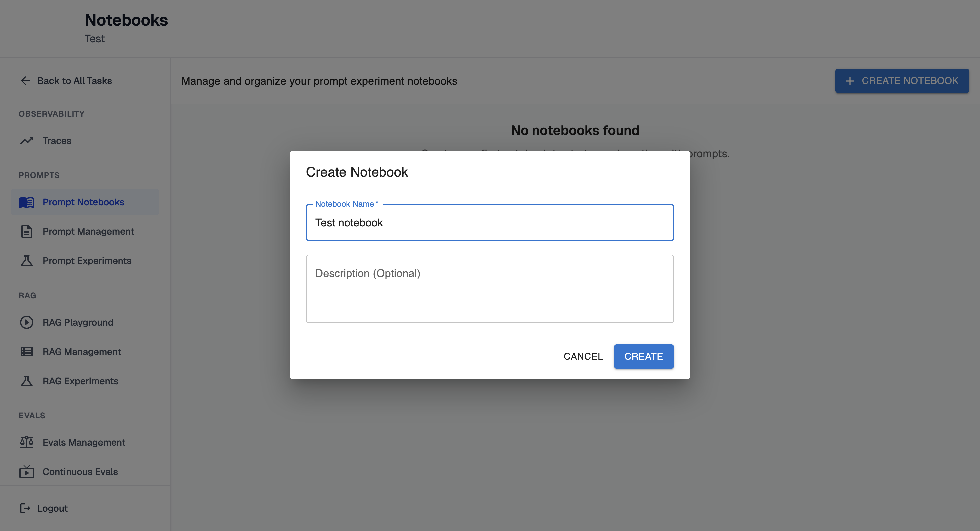This screenshot has width=980, height=531.
Task: Click into the Description (Optional) box
Action: 490,289
